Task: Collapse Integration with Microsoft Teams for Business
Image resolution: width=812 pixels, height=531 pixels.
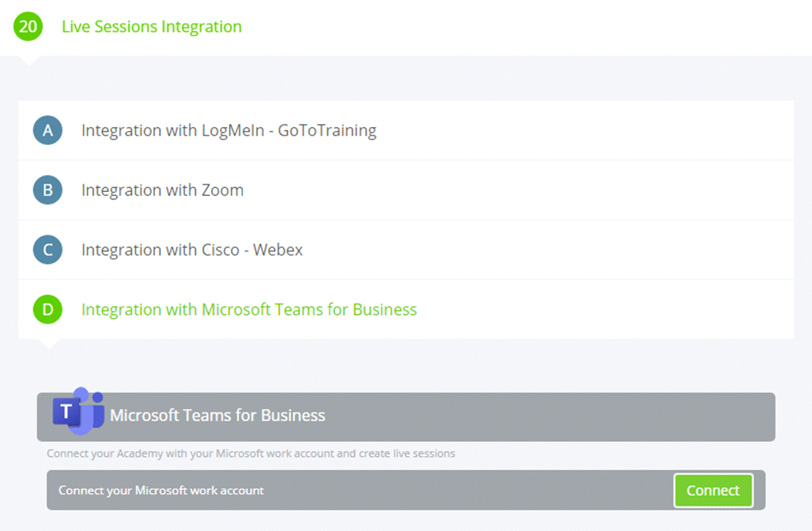Action: point(248,310)
